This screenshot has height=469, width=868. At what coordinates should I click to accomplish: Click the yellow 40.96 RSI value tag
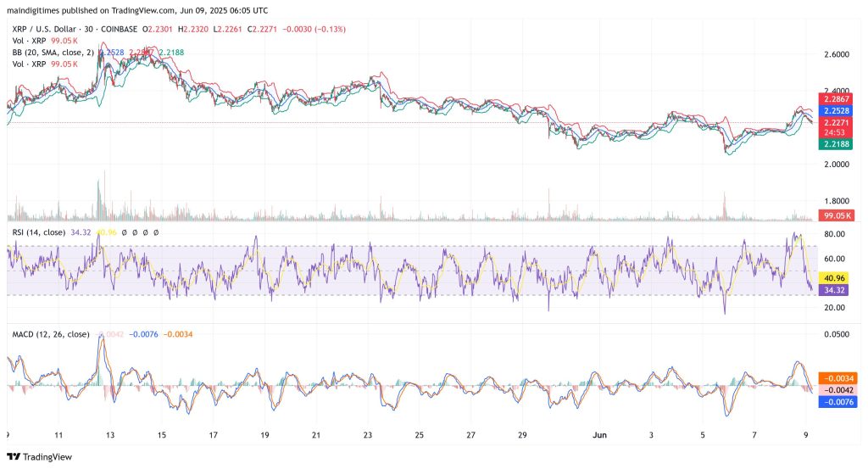tap(836, 277)
